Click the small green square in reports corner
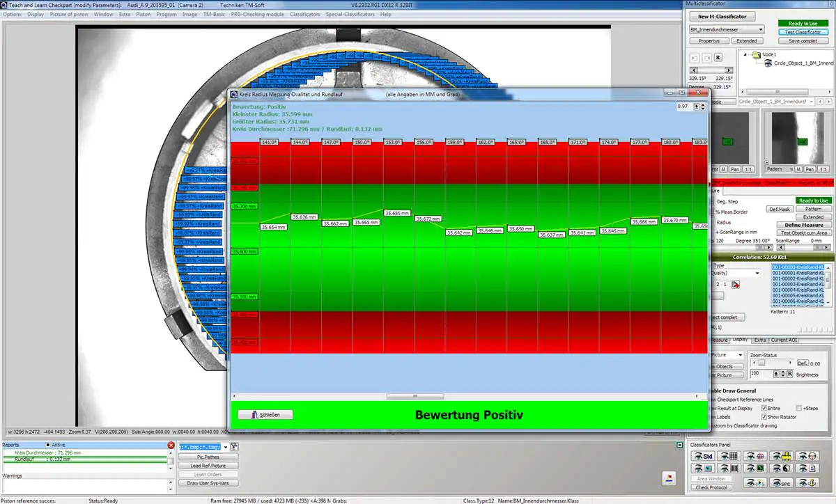Screen dimensions: 836x504 point(679,445)
